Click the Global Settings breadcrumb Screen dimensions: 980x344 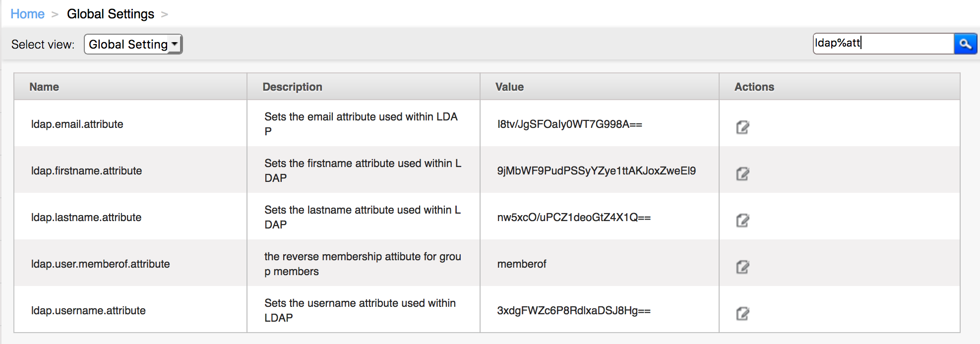click(x=111, y=14)
